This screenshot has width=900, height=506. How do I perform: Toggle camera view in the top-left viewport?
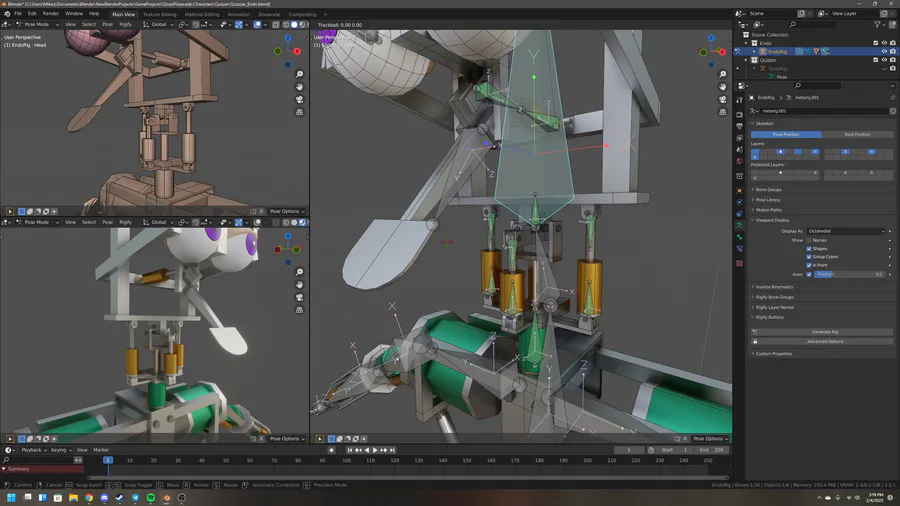(300, 99)
